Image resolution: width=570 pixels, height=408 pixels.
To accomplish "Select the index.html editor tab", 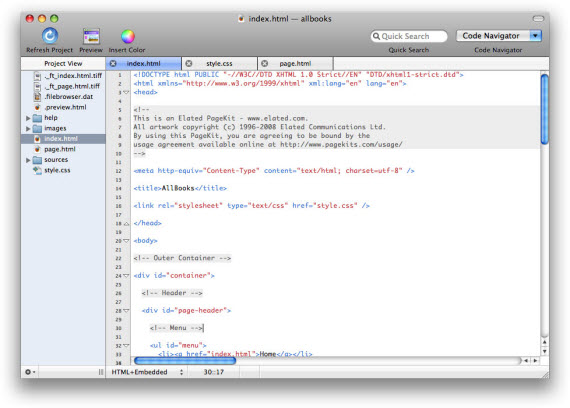I will click(144, 63).
